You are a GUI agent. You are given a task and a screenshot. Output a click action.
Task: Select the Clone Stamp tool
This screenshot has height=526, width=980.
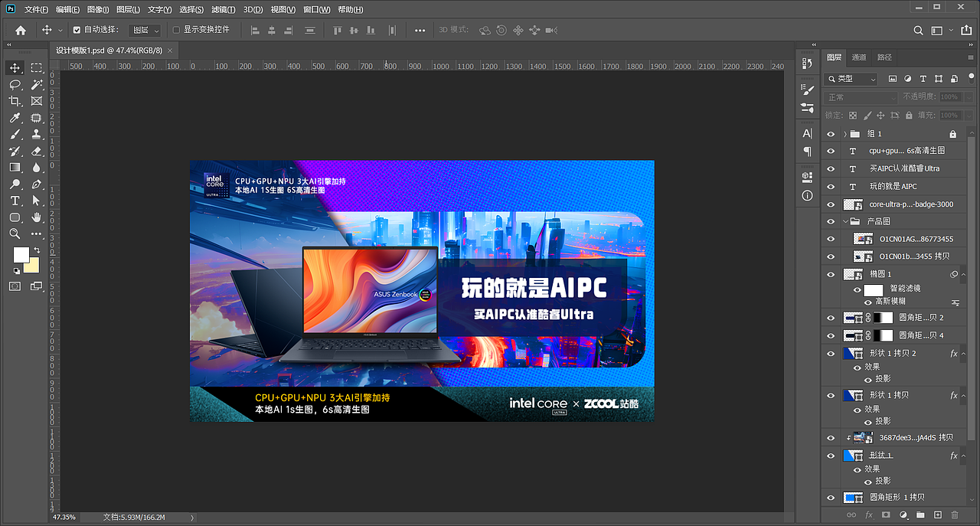click(x=36, y=134)
